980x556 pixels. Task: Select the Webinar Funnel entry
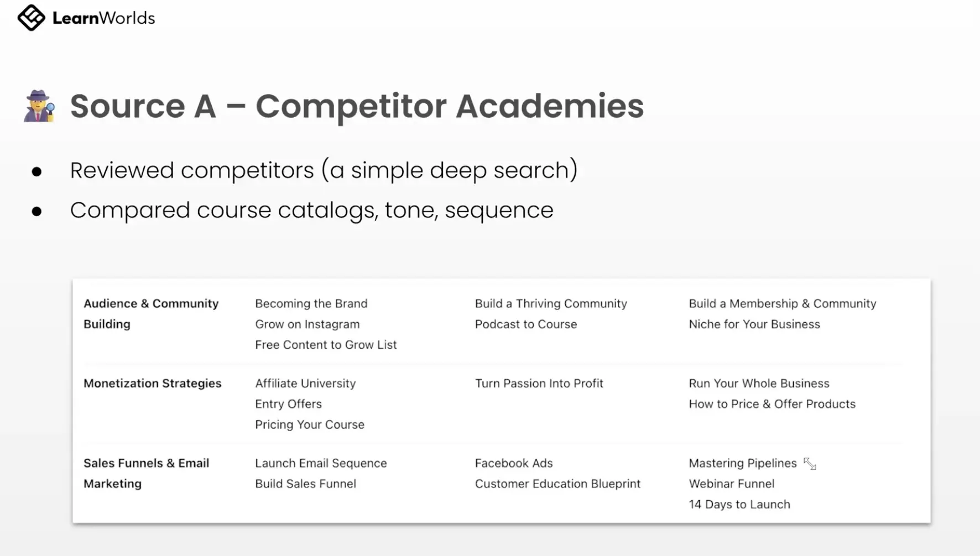point(731,484)
